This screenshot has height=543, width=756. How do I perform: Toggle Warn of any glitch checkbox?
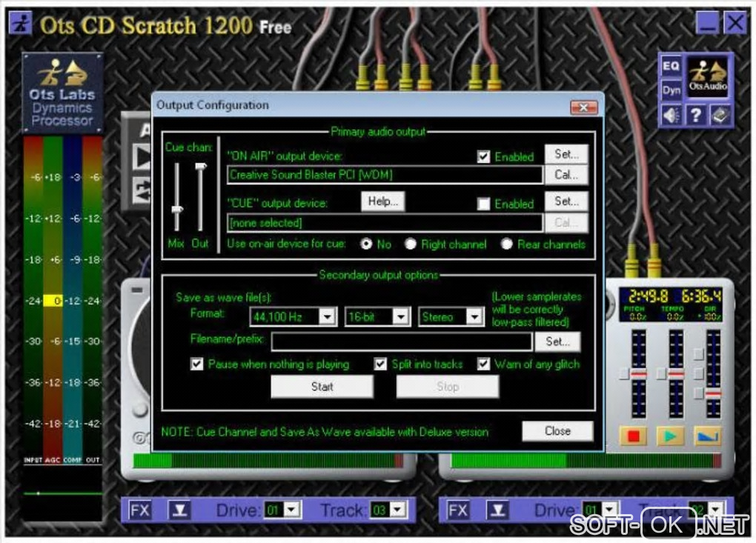pyautogui.click(x=483, y=364)
